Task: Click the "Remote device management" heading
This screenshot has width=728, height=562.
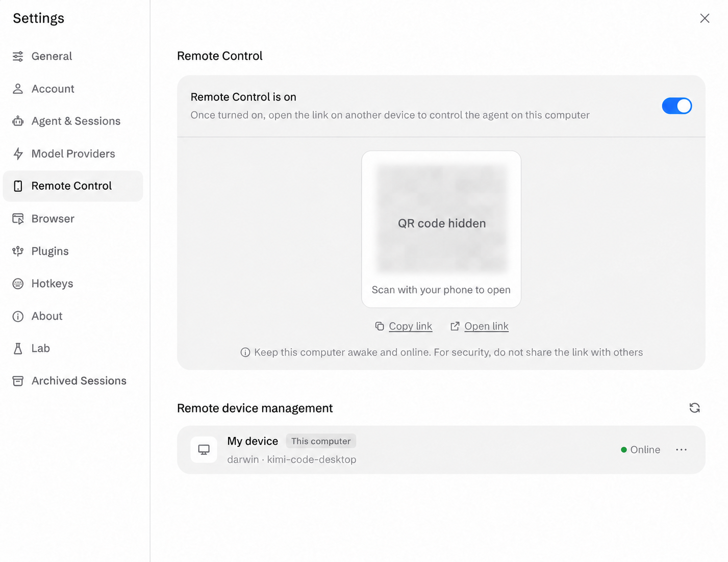Action: coord(255,408)
